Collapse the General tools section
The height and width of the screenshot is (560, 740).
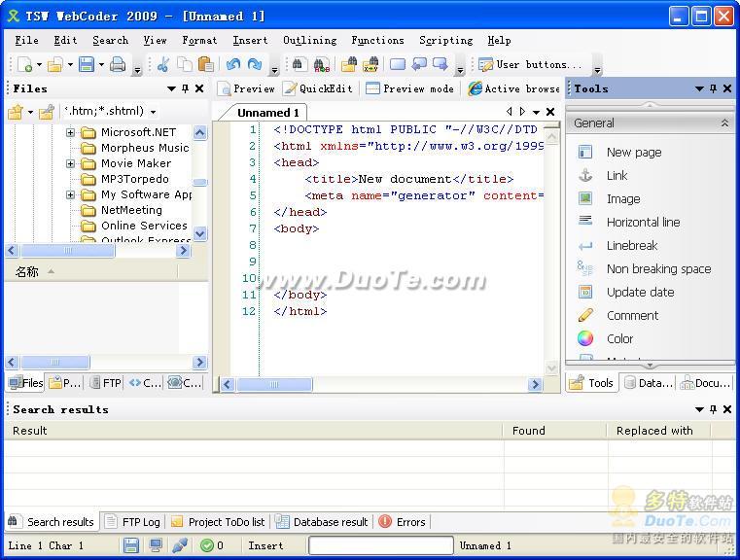click(x=724, y=123)
